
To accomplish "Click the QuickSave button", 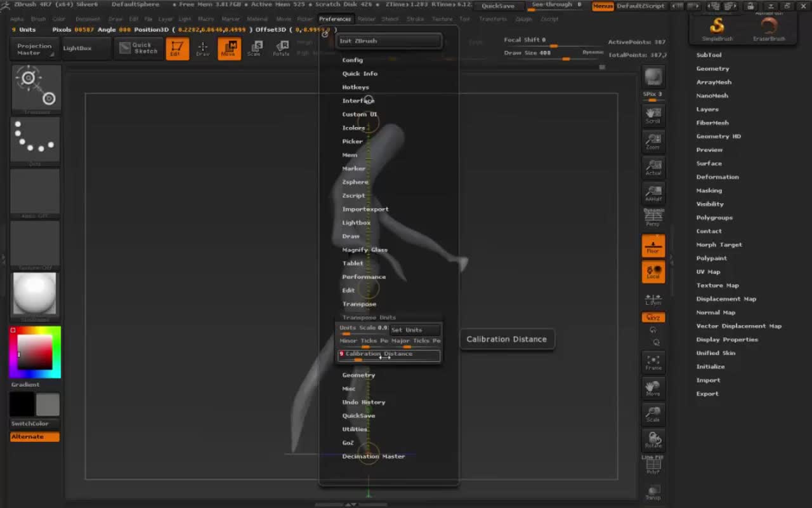I will [498, 6].
